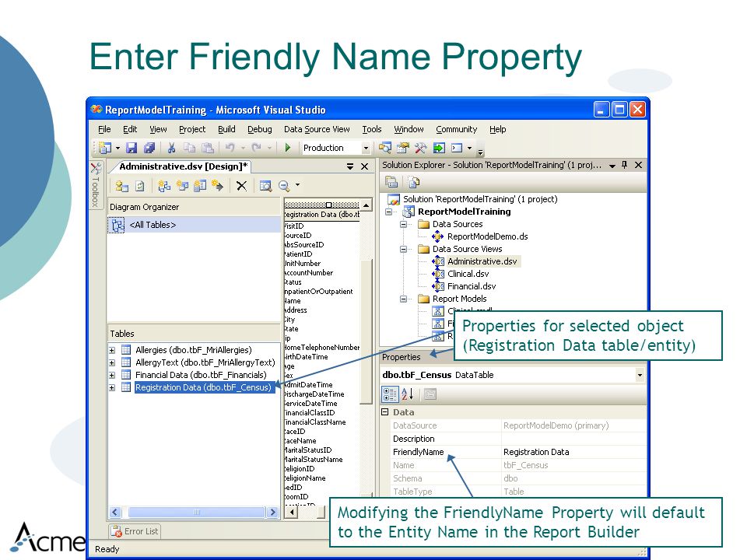Screen dimensions: 747x560
Task: Select Categorized view in Properties panel
Action: [390, 394]
